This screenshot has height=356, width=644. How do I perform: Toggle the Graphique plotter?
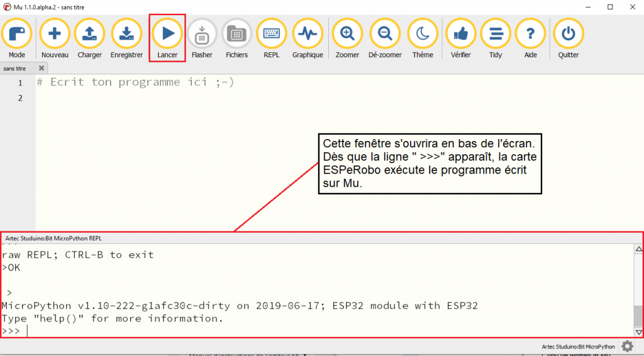click(308, 35)
